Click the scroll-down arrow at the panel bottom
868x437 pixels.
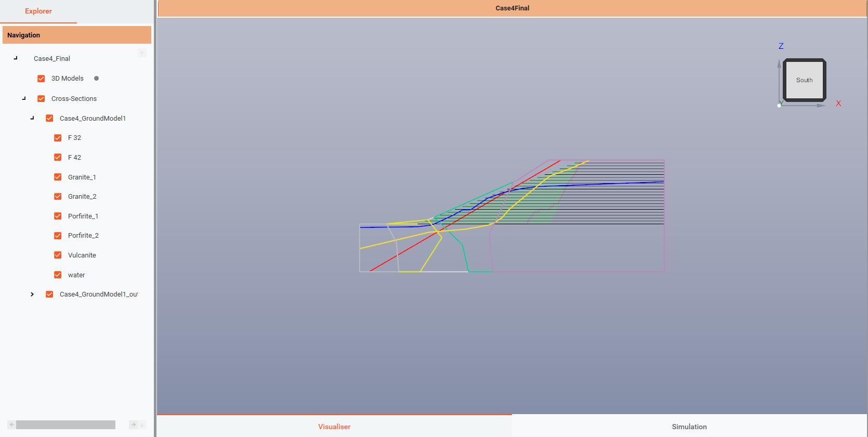tap(142, 425)
